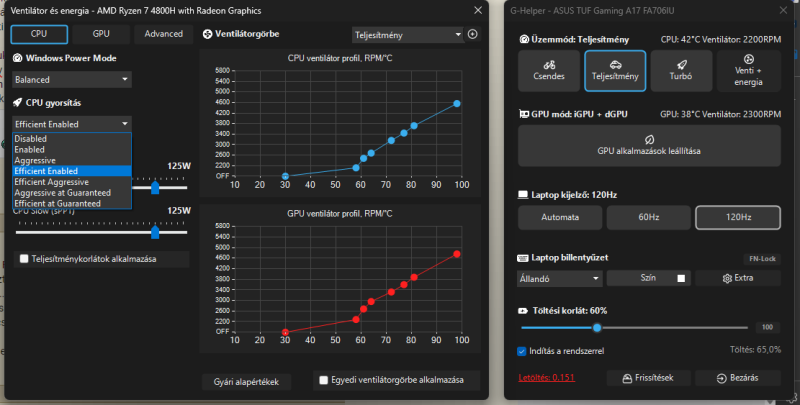Screen dimensions: 800x405
Task: Enable Egyedi ventilátorgörbe alkalmazása checkbox
Action: [x=323, y=380]
